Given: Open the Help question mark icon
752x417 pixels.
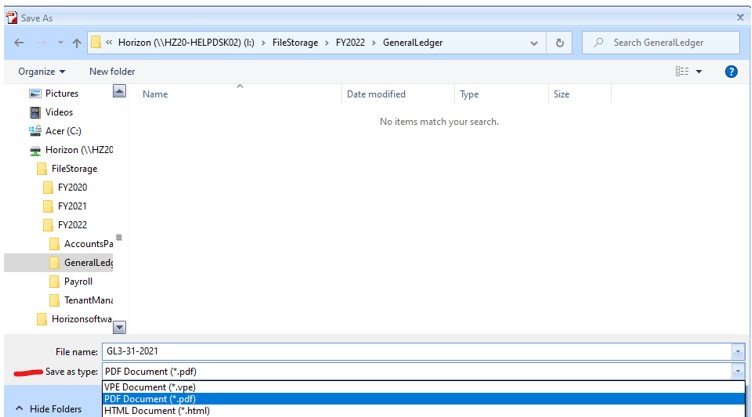Looking at the screenshot, I should pos(731,72).
